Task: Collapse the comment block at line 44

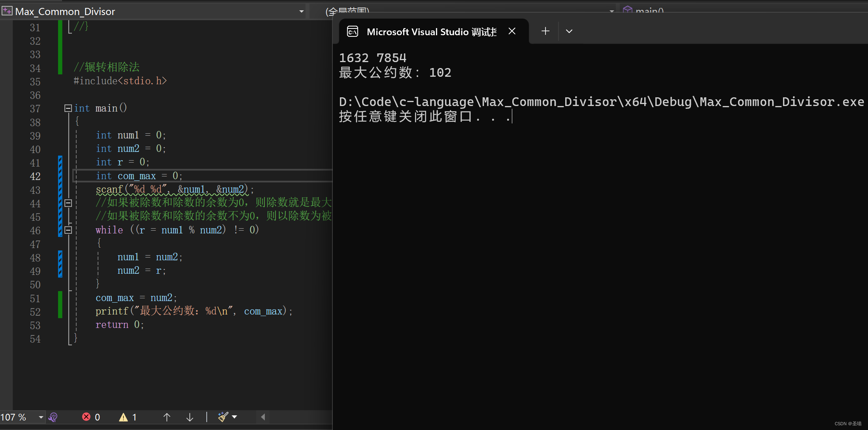Action: (68, 203)
